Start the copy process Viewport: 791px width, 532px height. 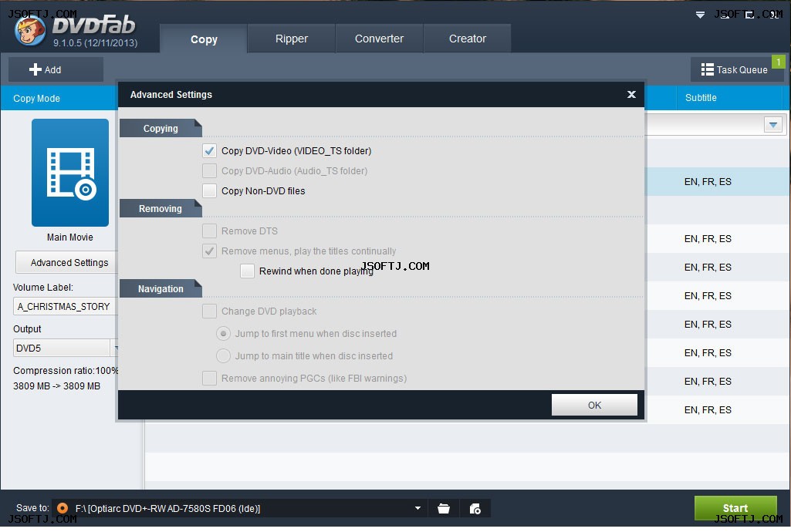[x=735, y=508]
